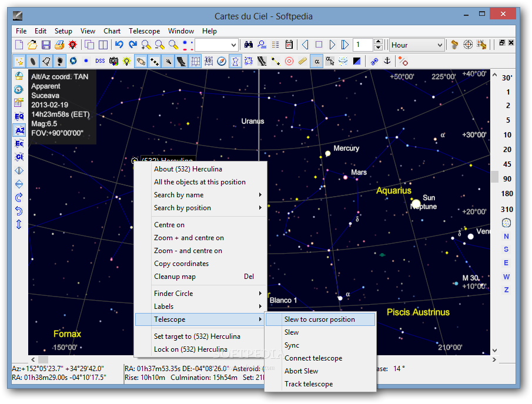Toggle equatorial EQ grid icon
The image size is (532, 404).
[x=208, y=61]
